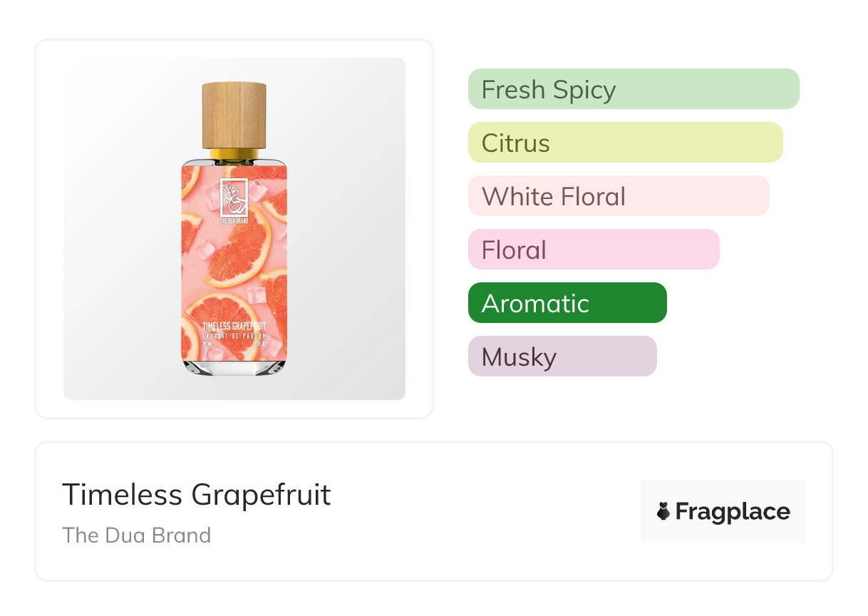868x616 pixels.
Task: Pick the pink Floral accord bar
Action: (593, 250)
